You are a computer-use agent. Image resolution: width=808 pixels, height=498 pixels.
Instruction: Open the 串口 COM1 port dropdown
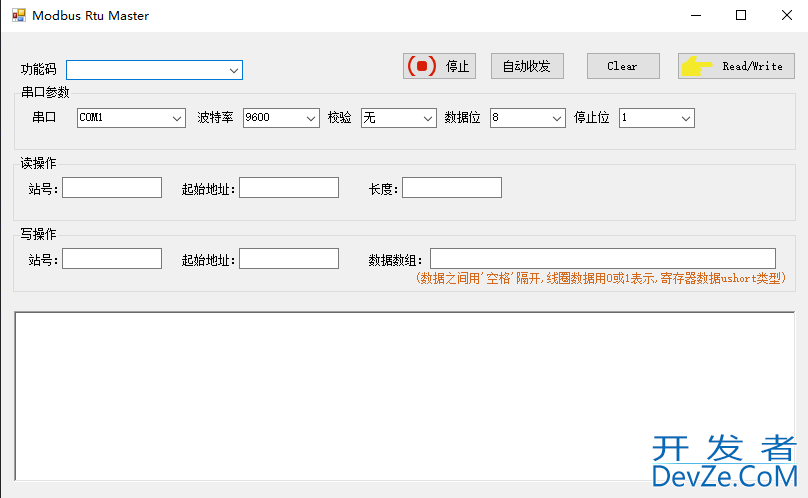[x=131, y=118]
